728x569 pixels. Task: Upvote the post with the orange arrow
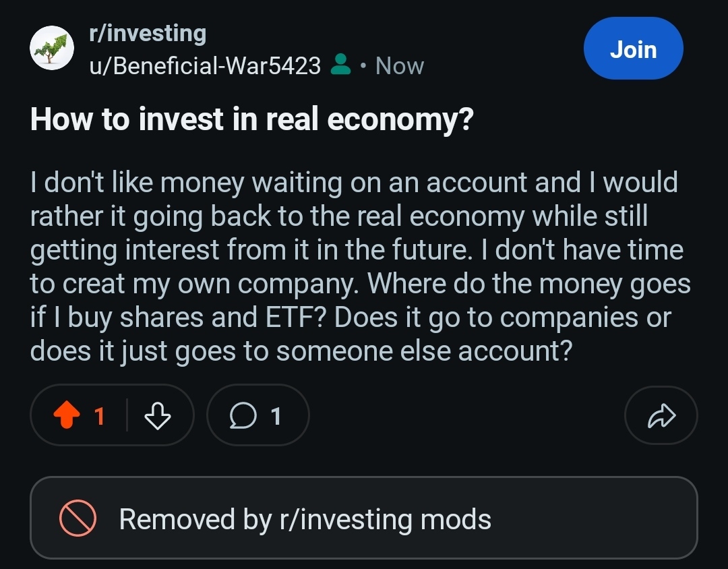tap(66, 417)
